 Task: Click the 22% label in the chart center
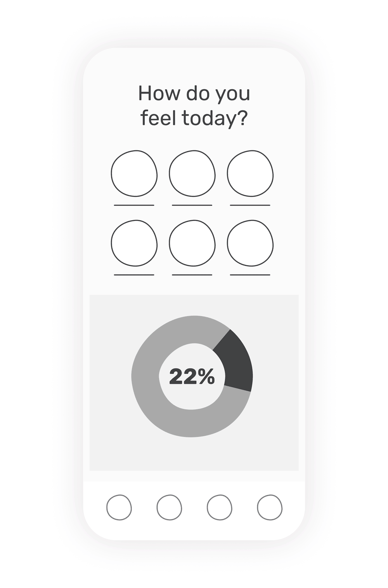click(192, 377)
